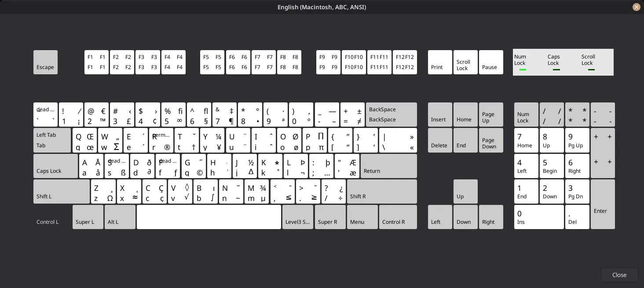Click the F1 function key
This screenshot has width=644, height=288.
[96, 62]
